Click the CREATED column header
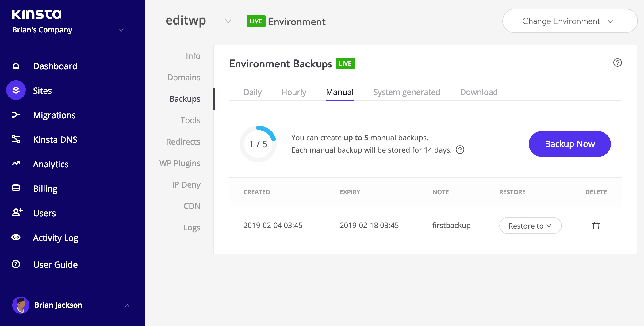This screenshot has height=326, width=644. [x=257, y=192]
